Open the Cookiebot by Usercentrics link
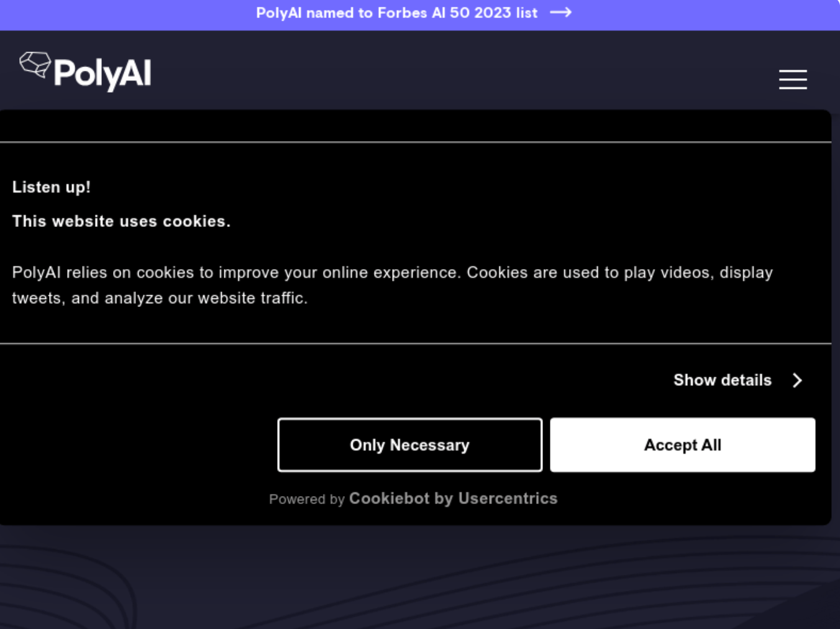 [453, 498]
